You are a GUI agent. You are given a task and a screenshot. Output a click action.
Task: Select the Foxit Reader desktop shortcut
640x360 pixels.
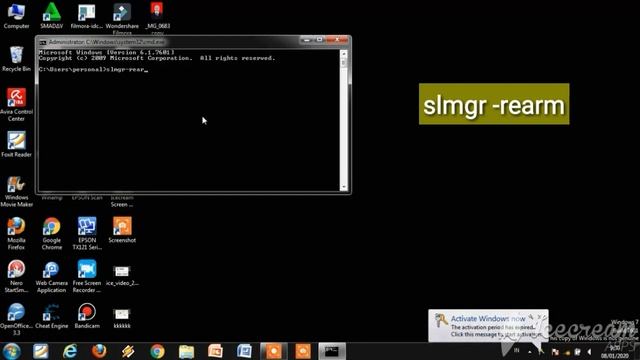16,144
